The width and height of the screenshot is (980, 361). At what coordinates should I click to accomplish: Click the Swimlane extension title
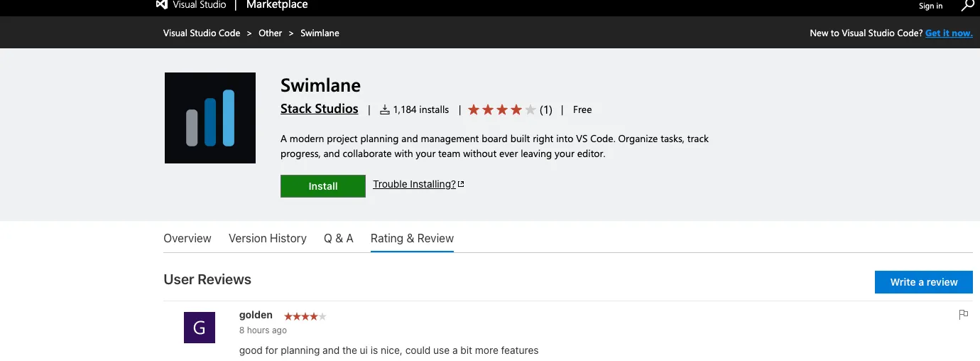pyautogui.click(x=321, y=85)
